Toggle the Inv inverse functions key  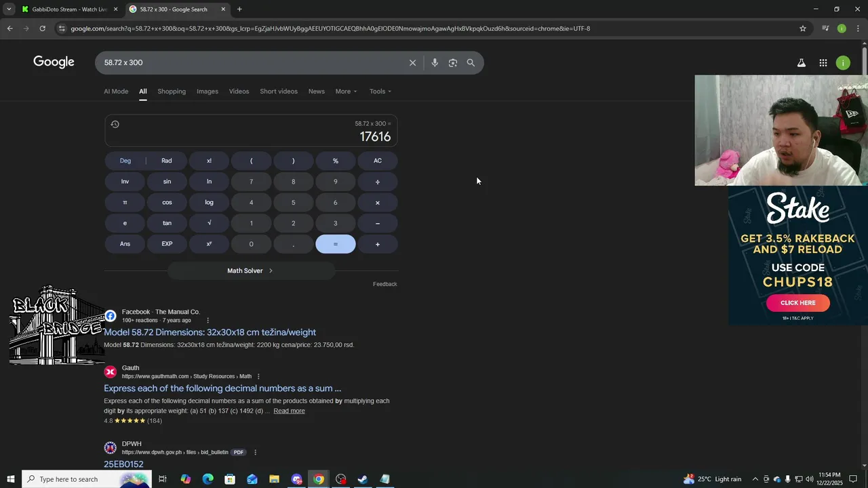(125, 182)
